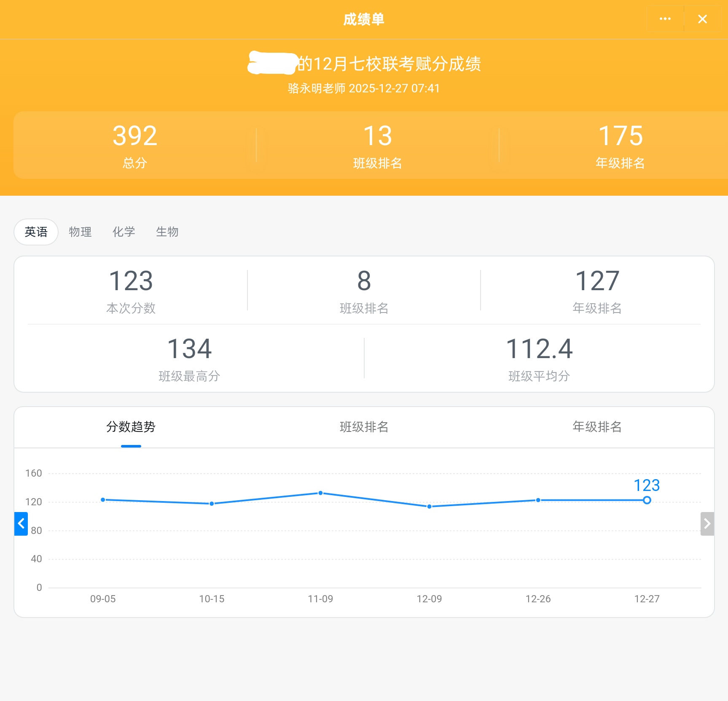The width and height of the screenshot is (728, 701).
Task: Click the gray right arrow on chart
Action: 707,524
